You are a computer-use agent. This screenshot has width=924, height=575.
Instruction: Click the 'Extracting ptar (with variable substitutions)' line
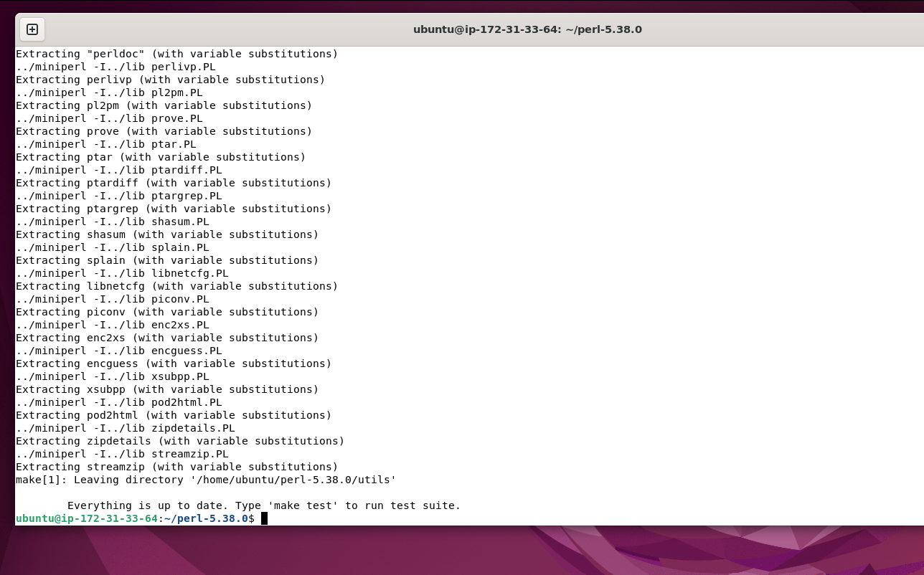click(x=161, y=157)
